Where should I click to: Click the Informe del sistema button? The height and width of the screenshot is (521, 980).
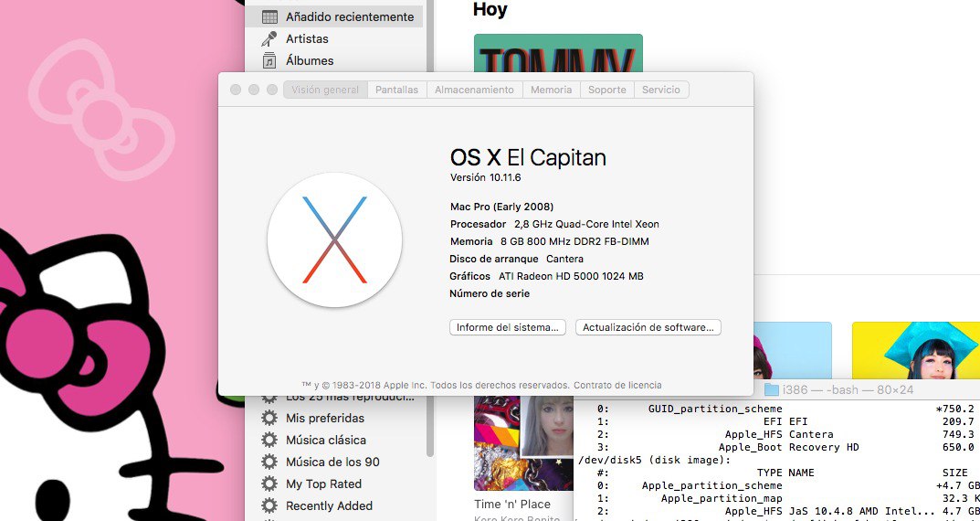(508, 327)
